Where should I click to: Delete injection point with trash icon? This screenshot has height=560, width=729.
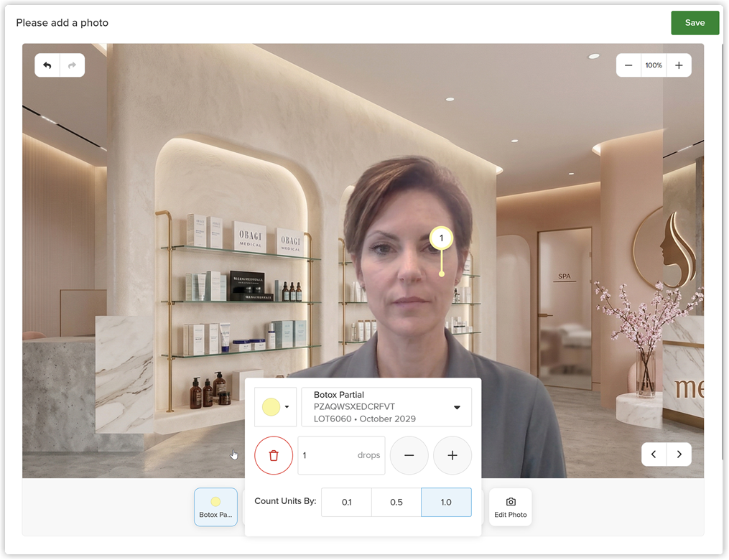coord(274,455)
